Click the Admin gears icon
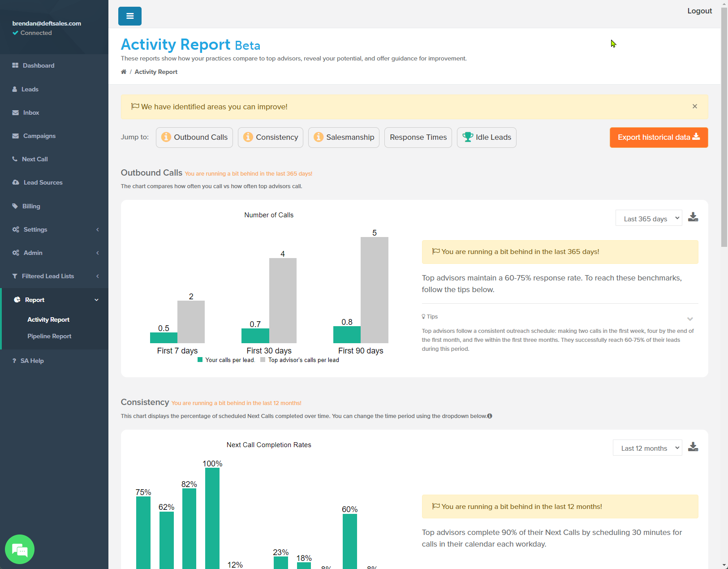728x569 pixels. [16, 253]
